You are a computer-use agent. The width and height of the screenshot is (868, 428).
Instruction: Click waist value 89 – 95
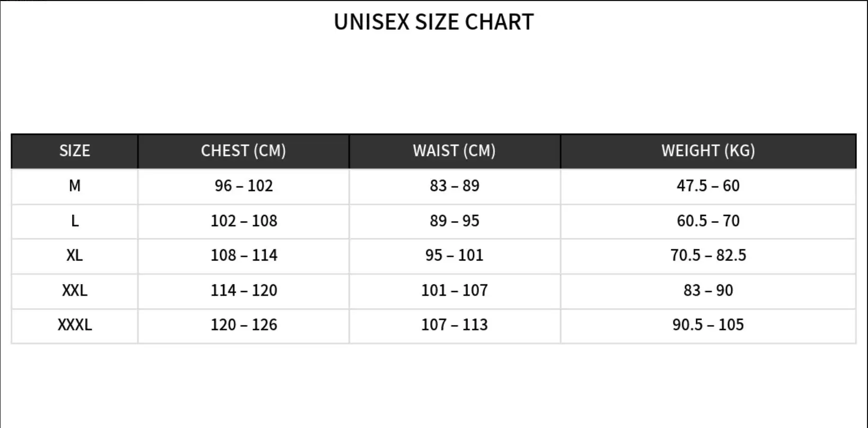point(455,221)
